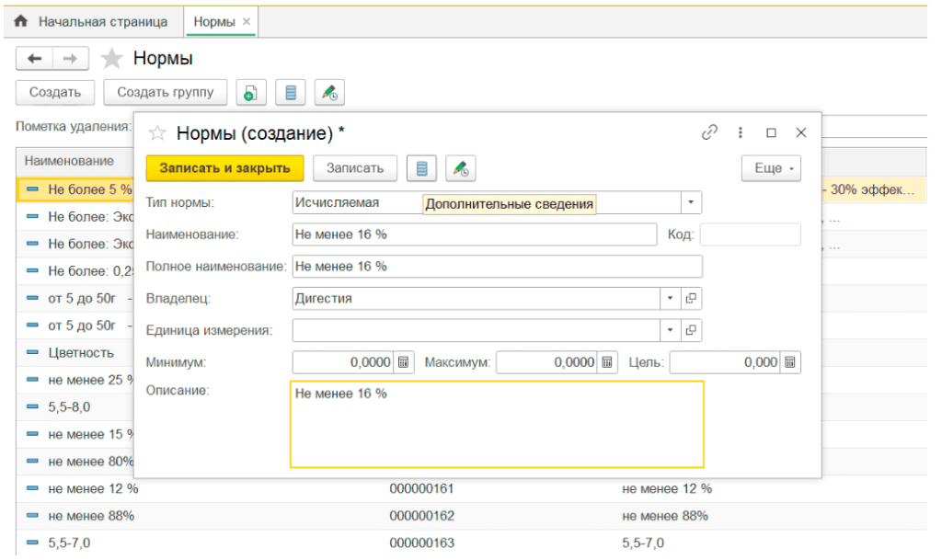Screen dimensions: 942x560
Task: Open calculator for the Максимум field
Action: coord(607,362)
